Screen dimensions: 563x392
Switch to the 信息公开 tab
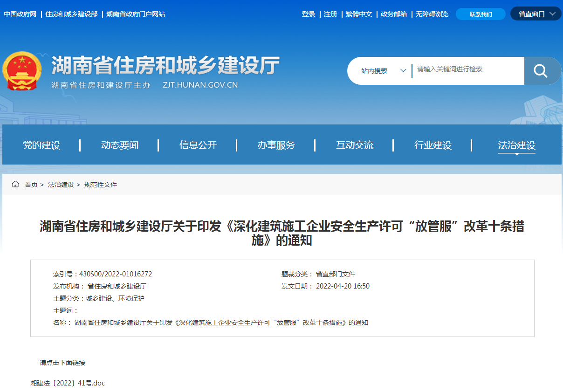tap(197, 145)
